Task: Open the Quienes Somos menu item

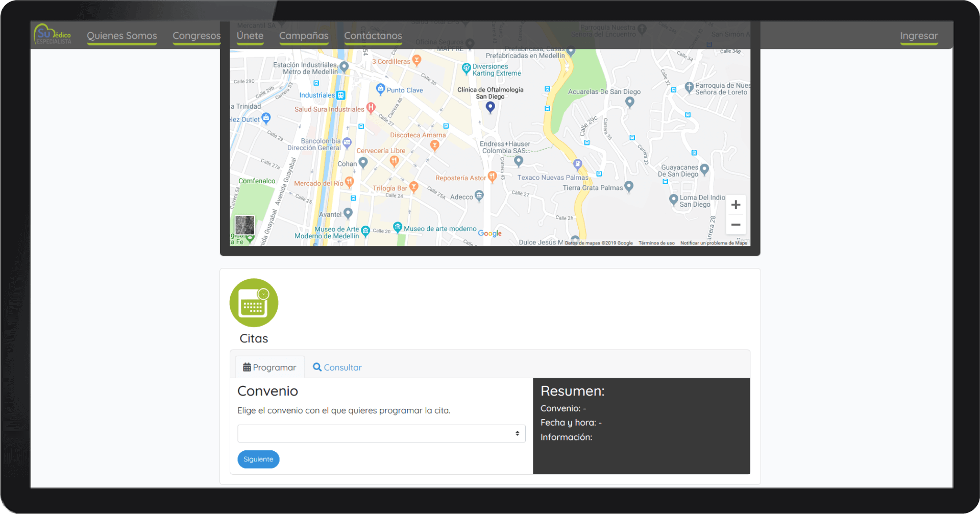Action: point(122,36)
